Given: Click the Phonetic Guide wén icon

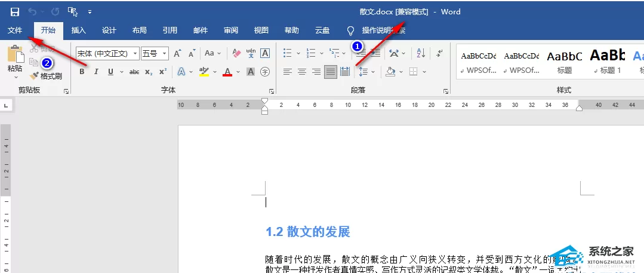Looking at the screenshot, I should click(x=251, y=53).
